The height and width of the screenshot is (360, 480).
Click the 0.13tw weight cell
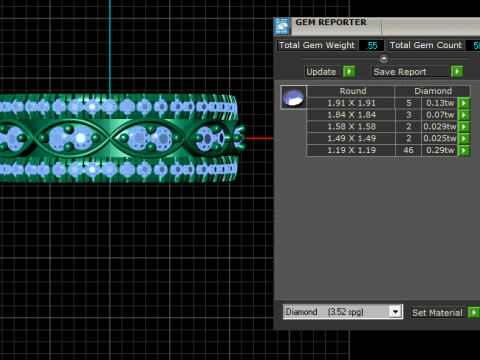[x=440, y=103]
